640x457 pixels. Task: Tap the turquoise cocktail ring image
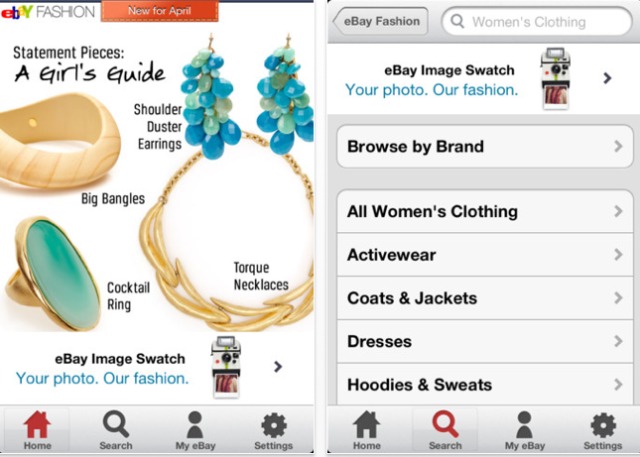pos(53,273)
